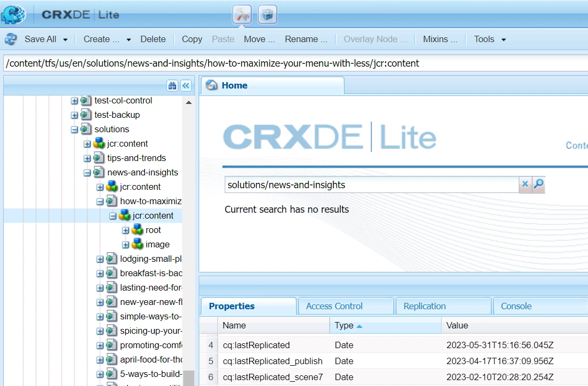Click the Save All button
Viewport: 588px width, 386px height.
(x=40, y=39)
